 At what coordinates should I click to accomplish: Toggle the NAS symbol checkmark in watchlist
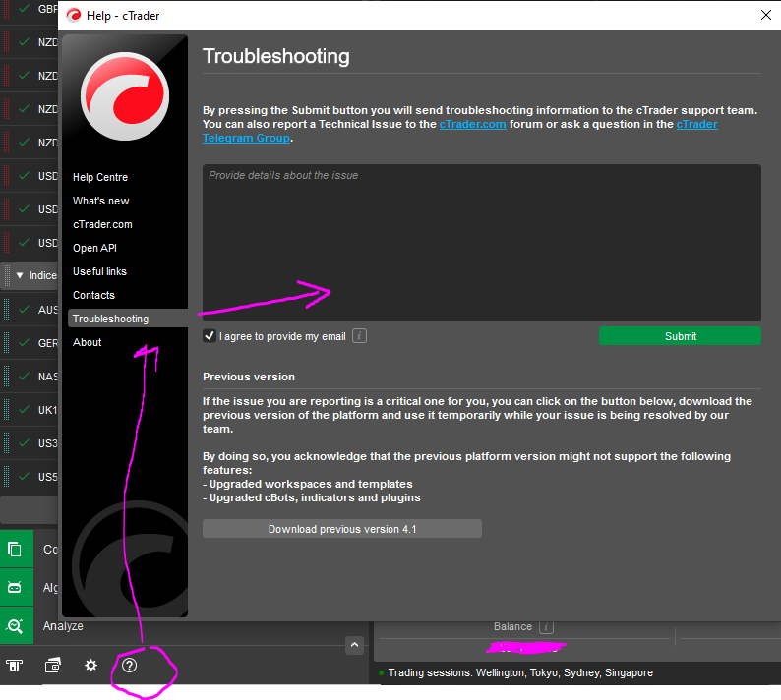click(24, 376)
